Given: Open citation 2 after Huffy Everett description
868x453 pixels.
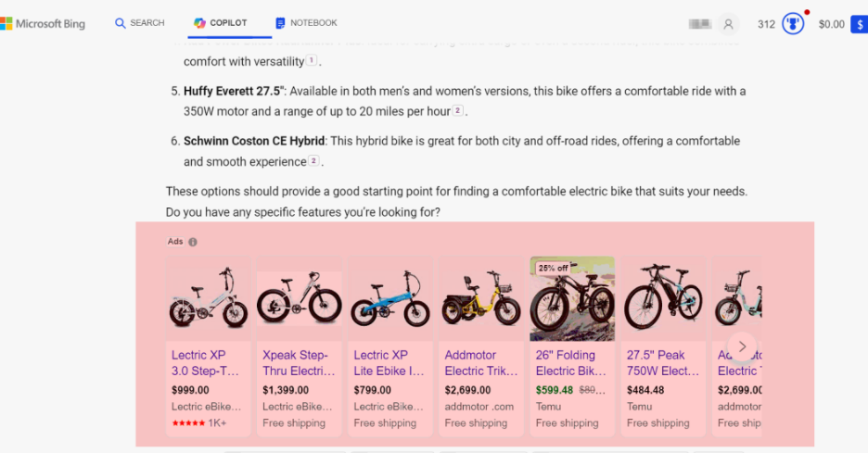Looking at the screenshot, I should click(x=458, y=111).
